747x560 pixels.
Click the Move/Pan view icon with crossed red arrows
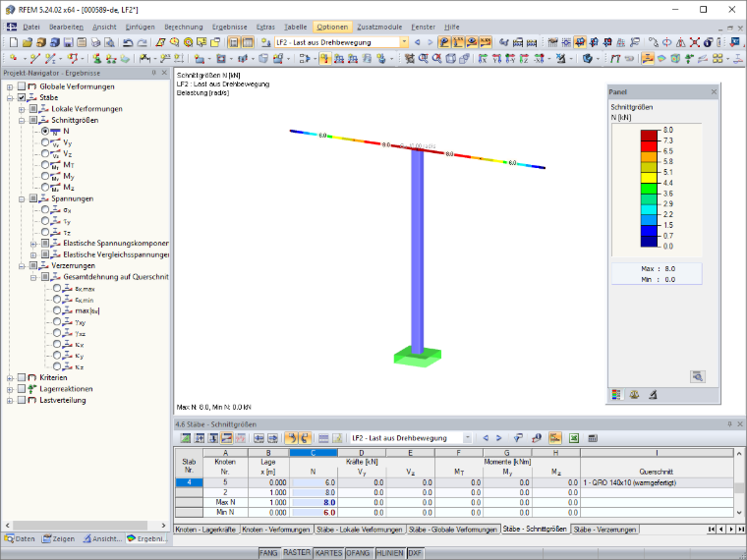pos(695,42)
